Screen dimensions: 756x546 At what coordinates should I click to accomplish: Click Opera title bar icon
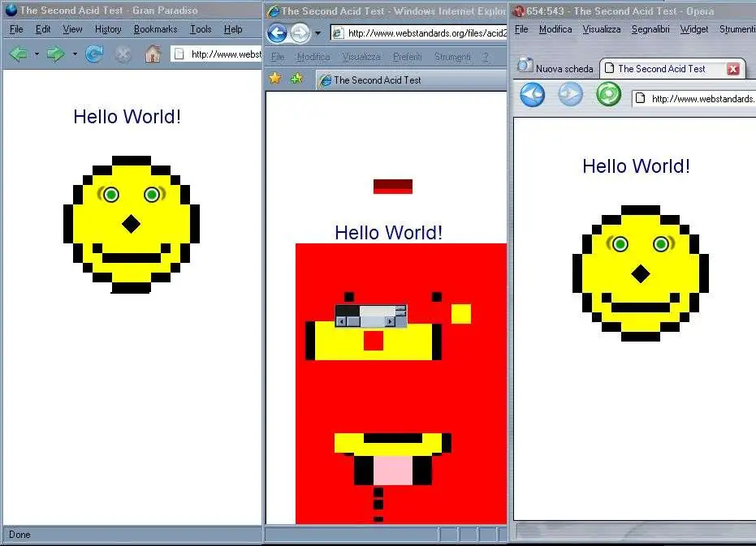(x=519, y=11)
